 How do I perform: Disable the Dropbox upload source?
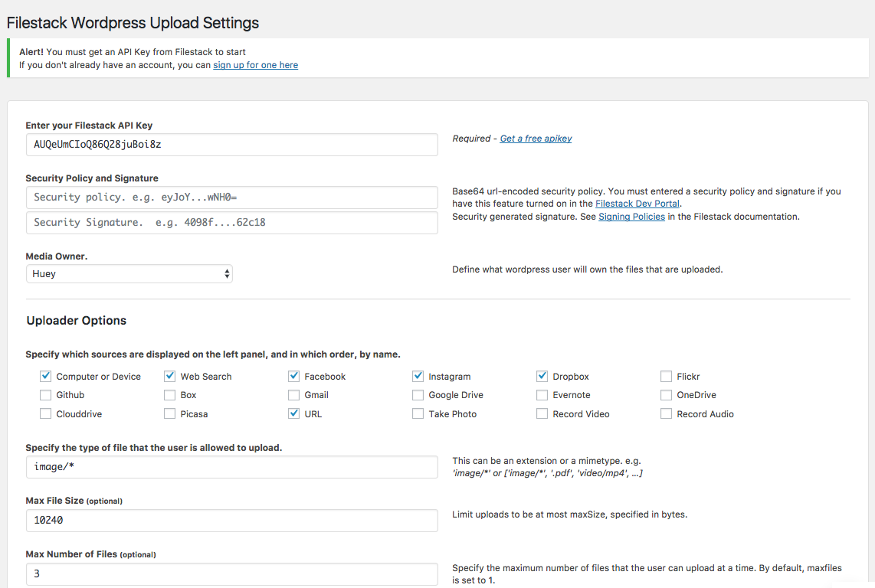pos(542,376)
